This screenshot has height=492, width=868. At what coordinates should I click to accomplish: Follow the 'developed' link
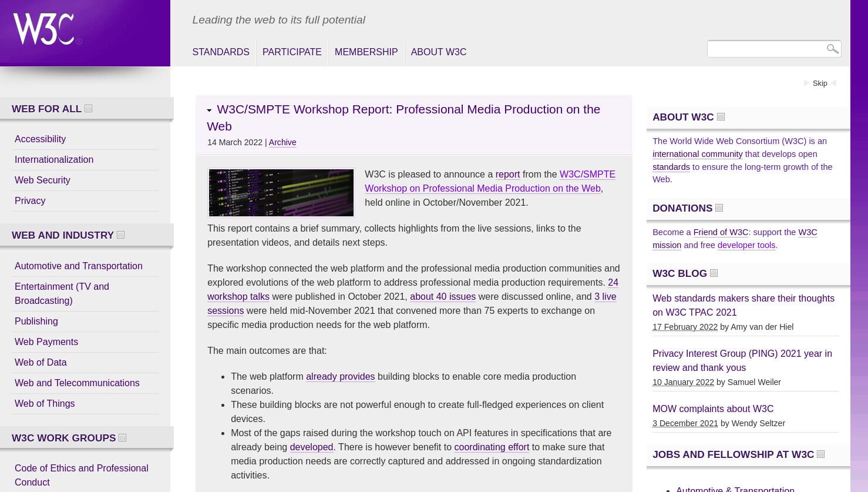(x=311, y=447)
